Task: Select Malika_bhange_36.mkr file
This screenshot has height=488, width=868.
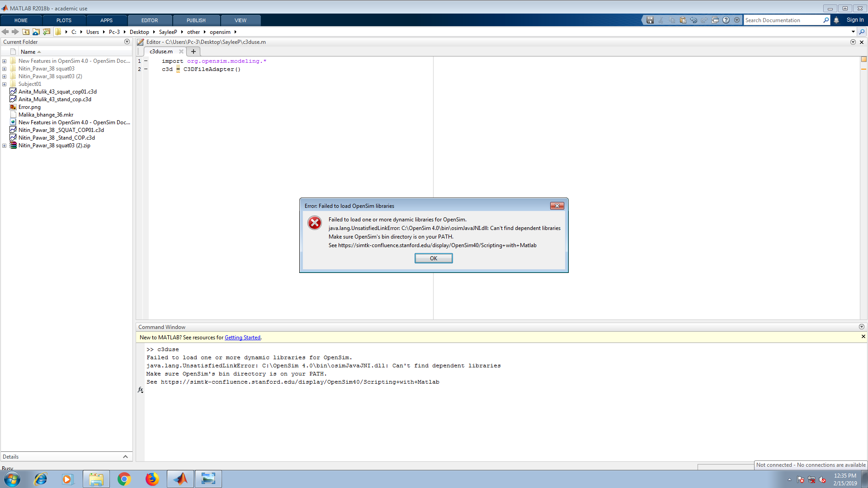Action: point(46,115)
